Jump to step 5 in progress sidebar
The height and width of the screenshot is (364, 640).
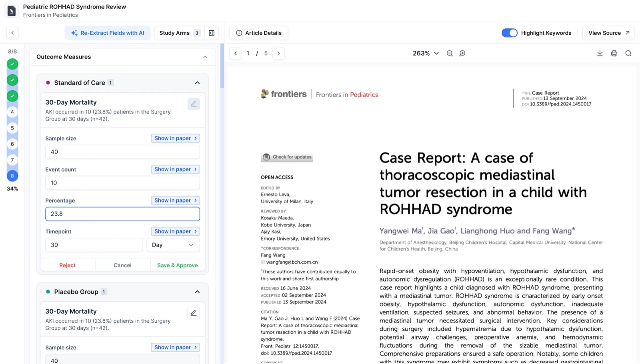click(x=12, y=128)
